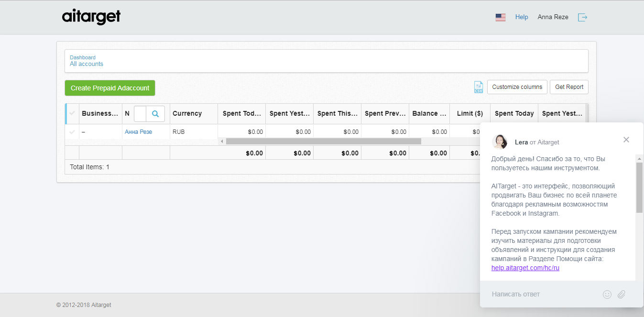Open the Customize columns dialog
The image size is (644, 317).
point(517,87)
